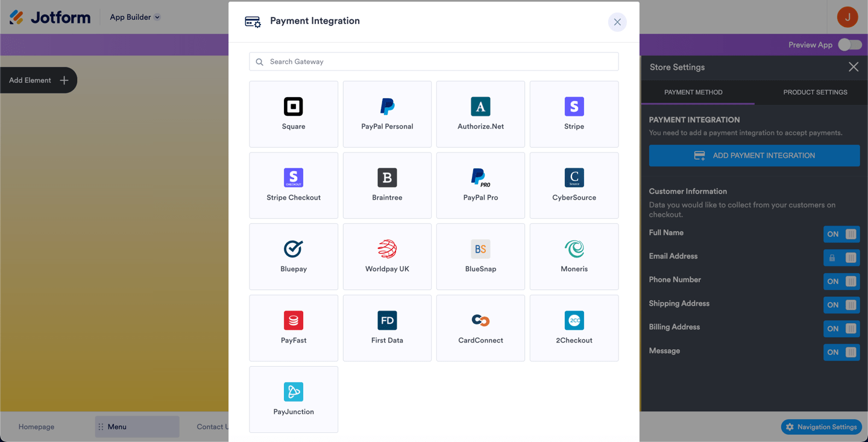This screenshot has height=442, width=868.
Task: Click the Jotform logo
Action: (x=50, y=17)
